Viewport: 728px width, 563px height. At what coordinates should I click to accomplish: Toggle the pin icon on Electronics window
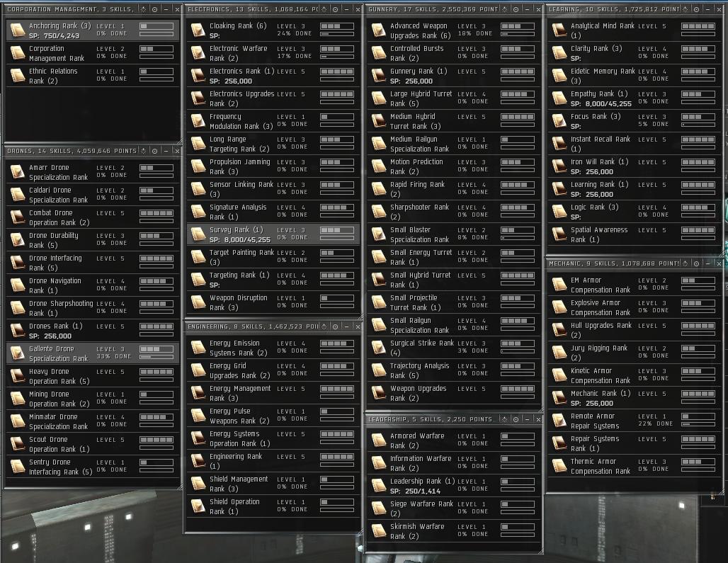(323, 9)
